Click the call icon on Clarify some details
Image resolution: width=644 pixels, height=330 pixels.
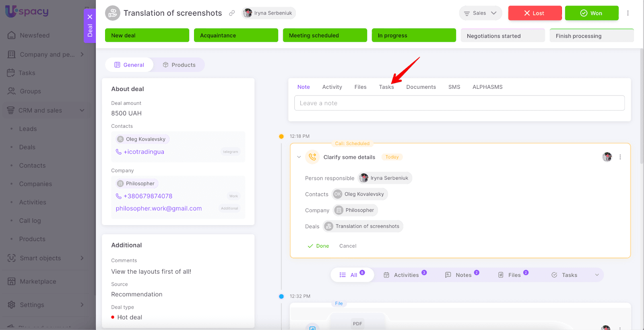pyautogui.click(x=312, y=157)
